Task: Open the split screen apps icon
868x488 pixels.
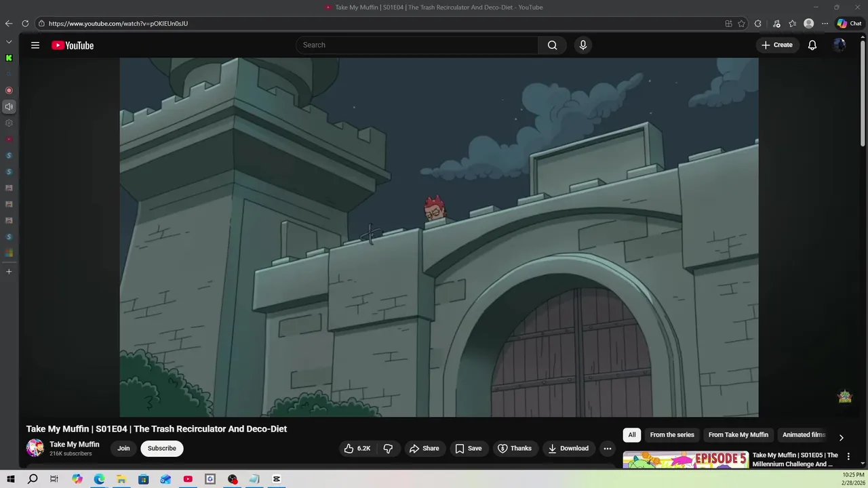Action: pyautogui.click(x=728, y=23)
